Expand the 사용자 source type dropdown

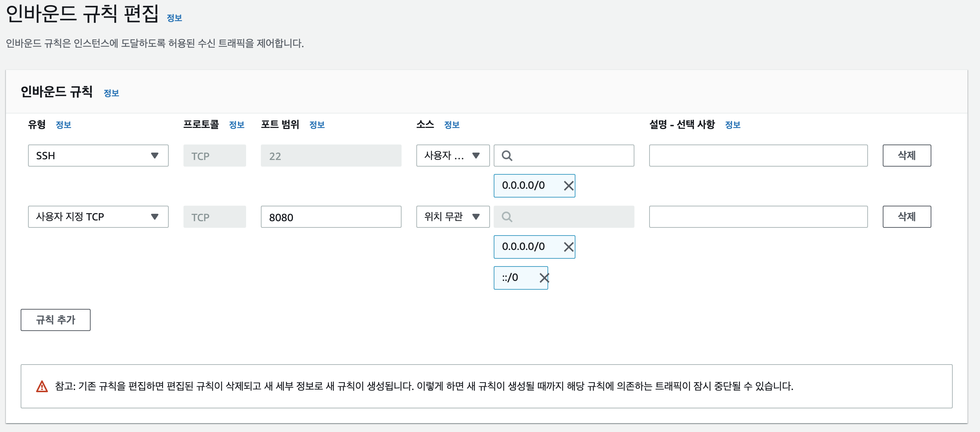452,156
